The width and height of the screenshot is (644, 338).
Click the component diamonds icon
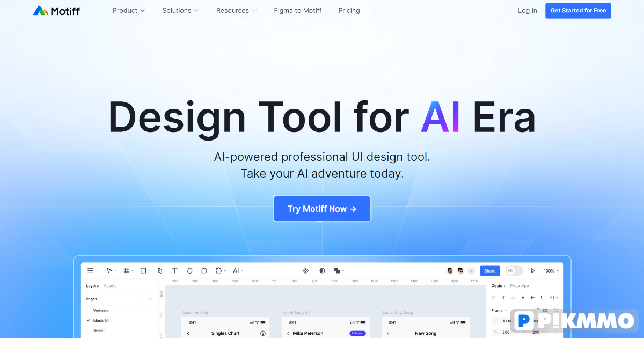[x=305, y=271]
